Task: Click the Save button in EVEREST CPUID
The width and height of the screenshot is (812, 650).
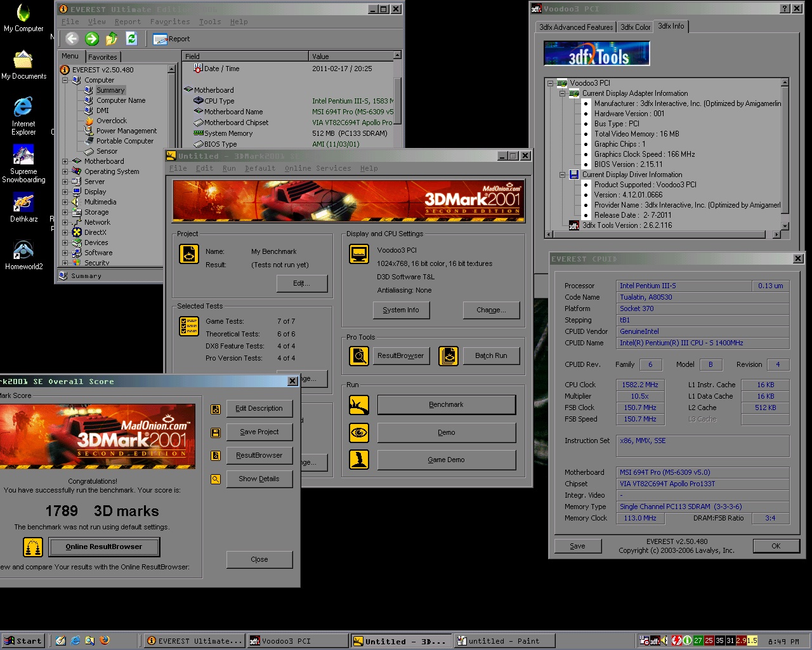Action: point(577,546)
